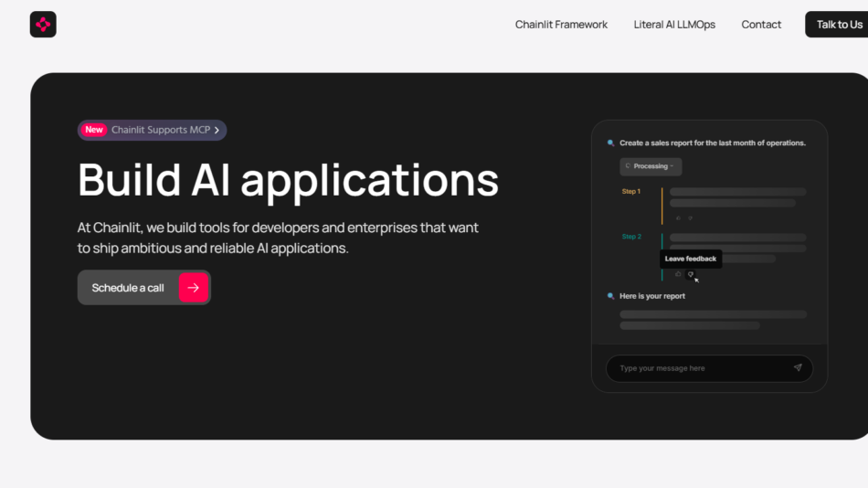Click the avatar icon beside the sales report prompt

[611, 143]
